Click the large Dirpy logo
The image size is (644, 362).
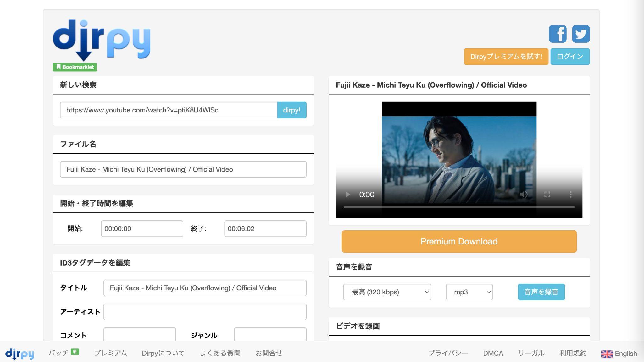pyautogui.click(x=102, y=40)
